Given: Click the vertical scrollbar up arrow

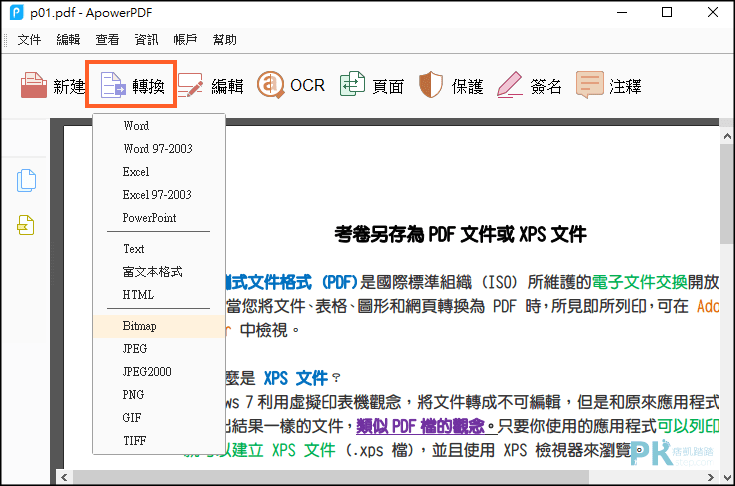Looking at the screenshot, I should 727,136.
